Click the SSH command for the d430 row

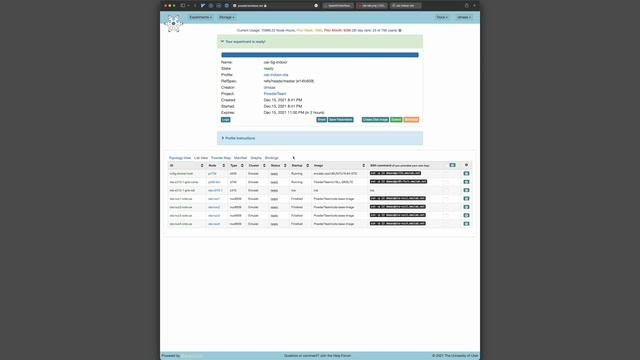(x=395, y=173)
